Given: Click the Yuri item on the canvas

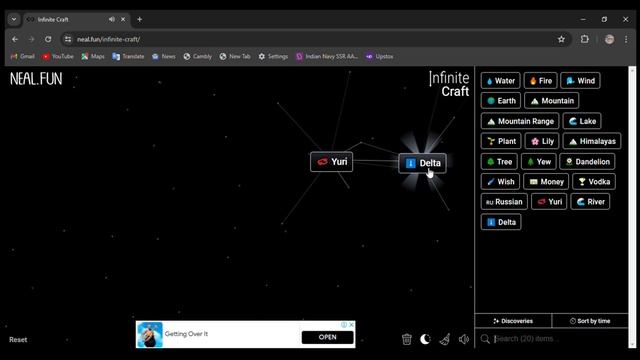Looking at the screenshot, I should point(331,162).
